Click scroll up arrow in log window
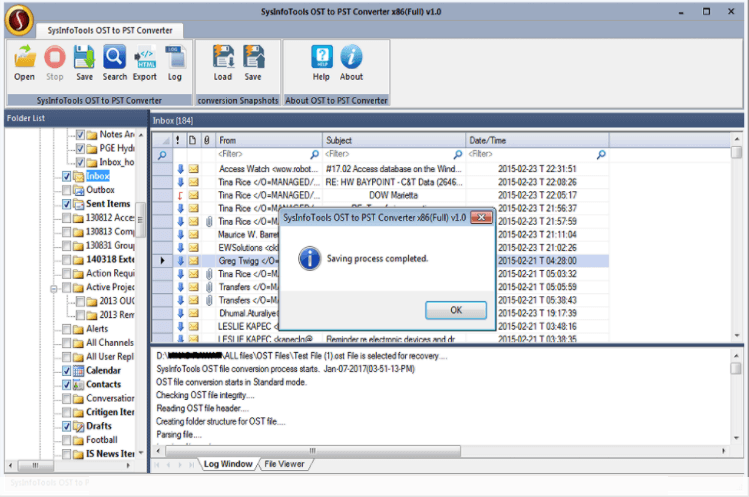749x497 pixels. (x=736, y=356)
